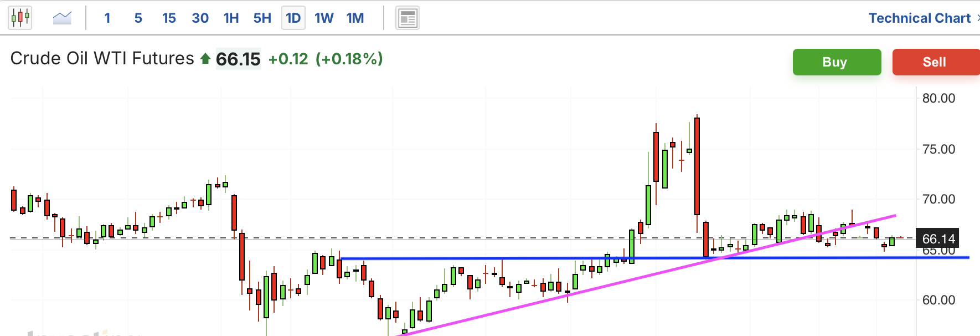This screenshot has width=980, height=336.
Task: Click the green Buy button
Action: pyautogui.click(x=837, y=62)
